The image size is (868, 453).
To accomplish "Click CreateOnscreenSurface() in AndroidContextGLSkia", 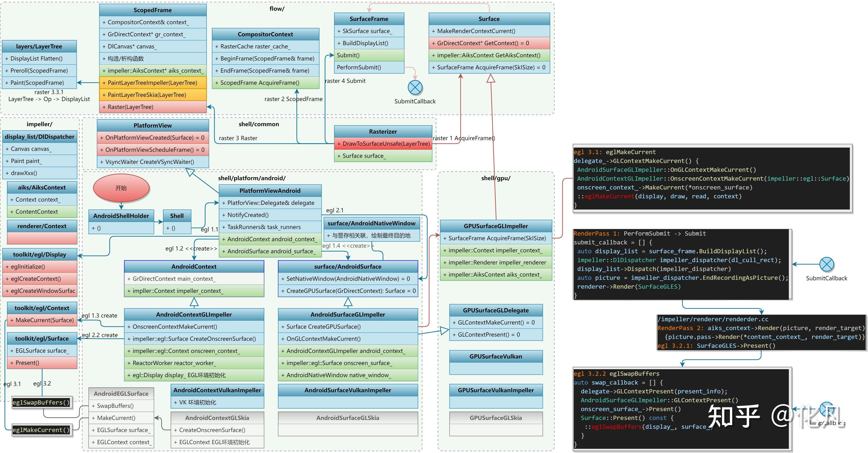I will 217,430.
